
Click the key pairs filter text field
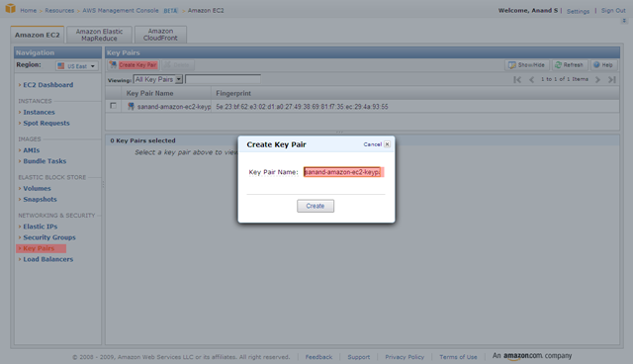[223, 79]
